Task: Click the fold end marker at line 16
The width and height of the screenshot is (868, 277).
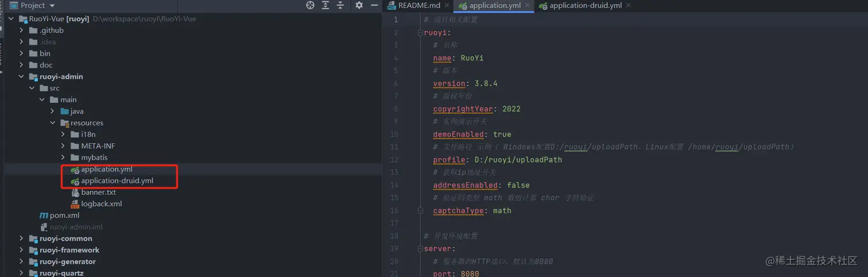Action: pyautogui.click(x=420, y=211)
